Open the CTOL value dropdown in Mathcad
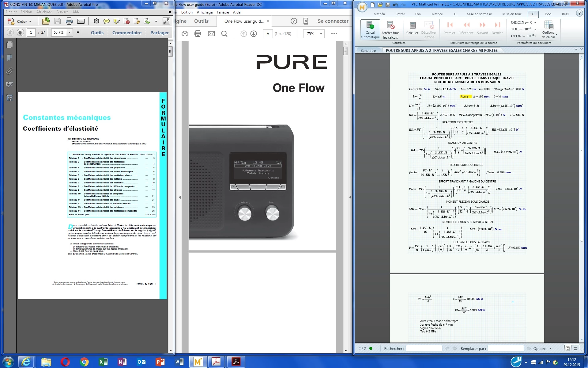Viewport: 588px width, 368px height. 535,36
